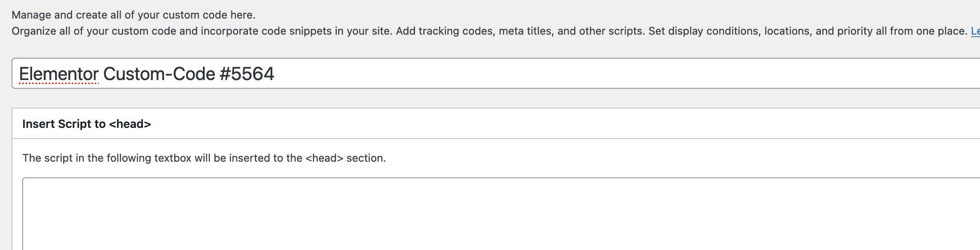Image resolution: width=980 pixels, height=250 pixels.
Task: Click the <head> tag in the panel heading
Action: [130, 124]
